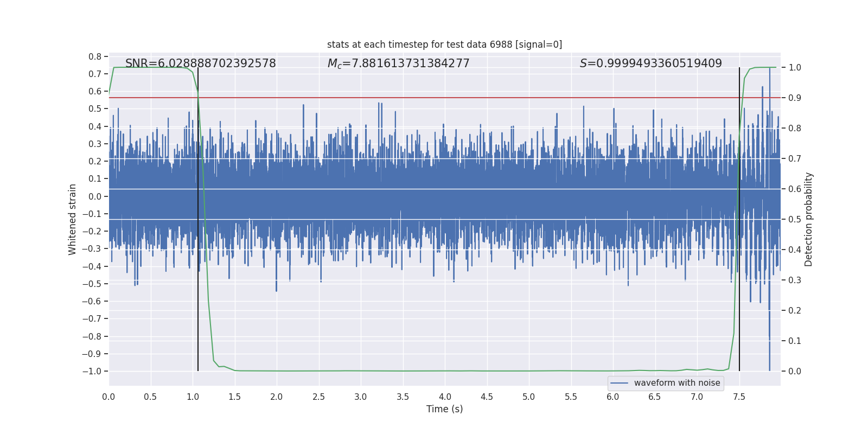
Task: Click the red horizontal threshold line
Action: 434,98
